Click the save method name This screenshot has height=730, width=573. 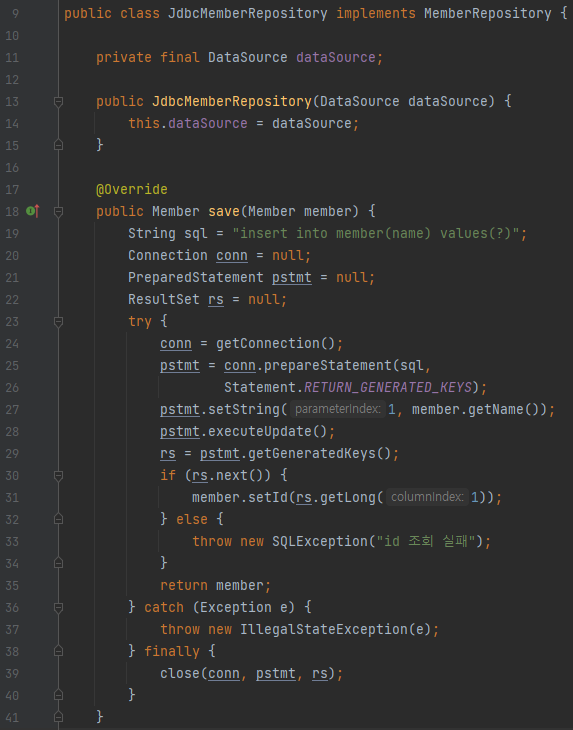[x=224, y=211]
